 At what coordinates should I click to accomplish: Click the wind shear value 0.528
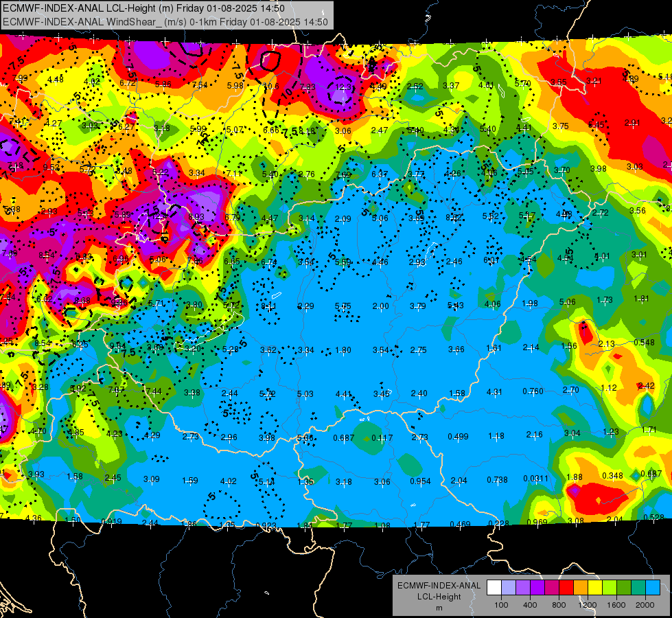654,517
